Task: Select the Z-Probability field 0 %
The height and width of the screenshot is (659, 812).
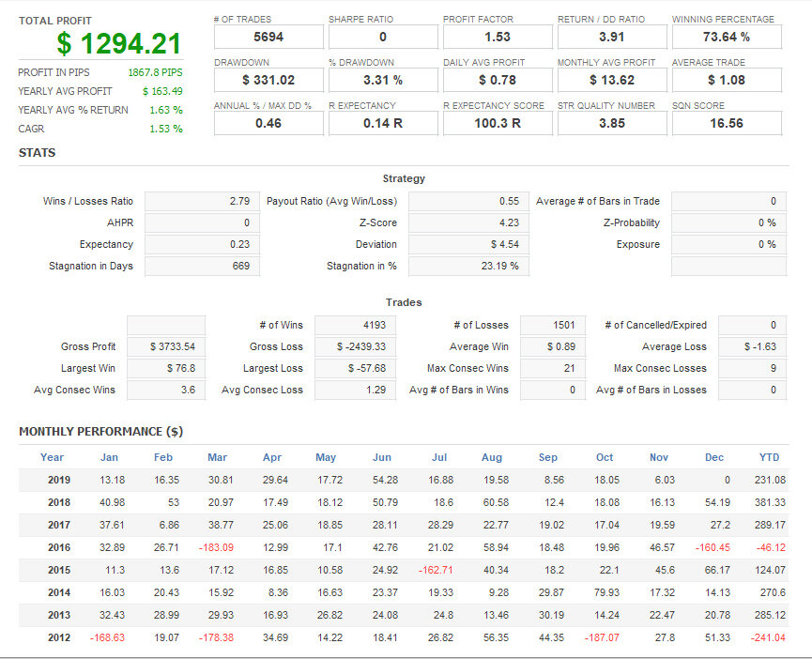Action: [728, 223]
